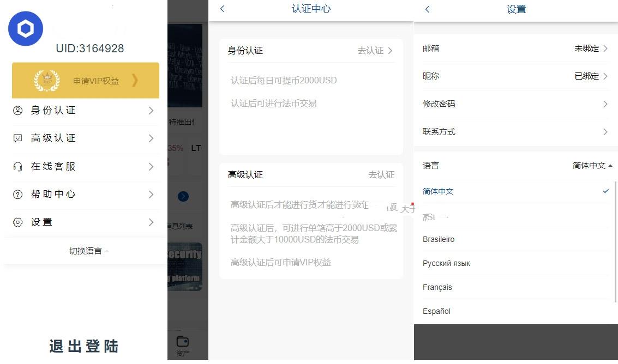
Task: Click the security platform banner thumbnail
Action: coord(185,266)
